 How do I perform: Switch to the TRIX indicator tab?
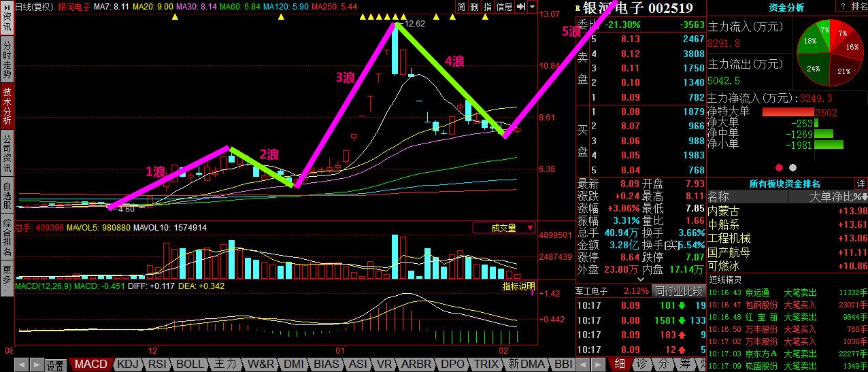click(x=487, y=365)
